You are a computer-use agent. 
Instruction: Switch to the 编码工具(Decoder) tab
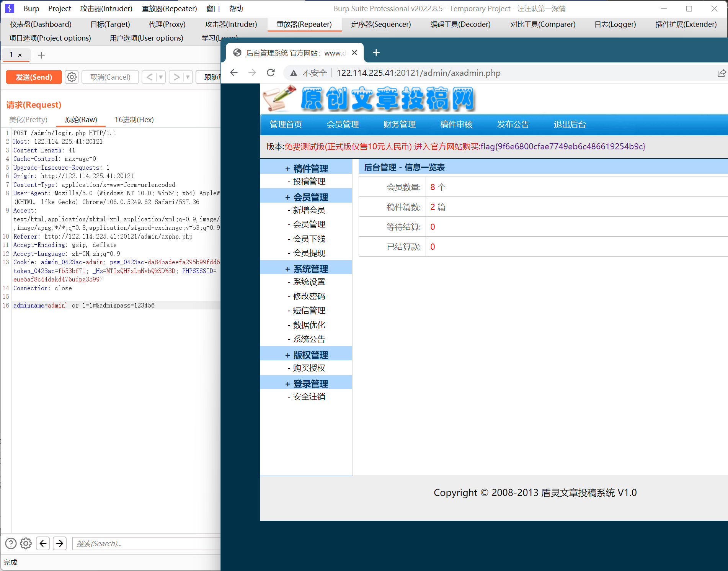[x=460, y=24]
